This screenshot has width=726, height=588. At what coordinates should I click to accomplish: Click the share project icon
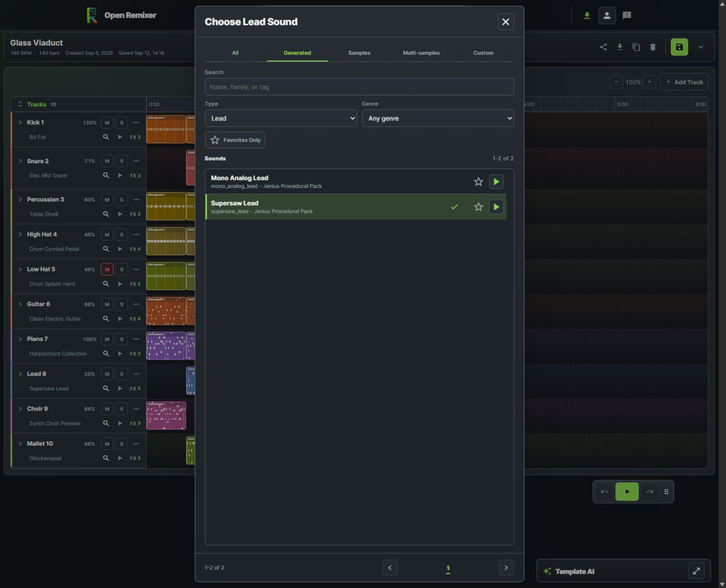[603, 47]
